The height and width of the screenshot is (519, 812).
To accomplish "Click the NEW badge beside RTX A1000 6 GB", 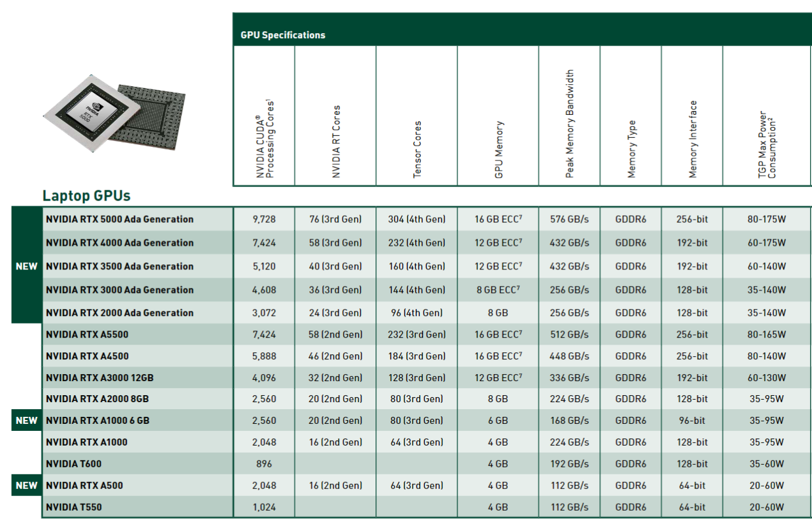I will [x=26, y=421].
